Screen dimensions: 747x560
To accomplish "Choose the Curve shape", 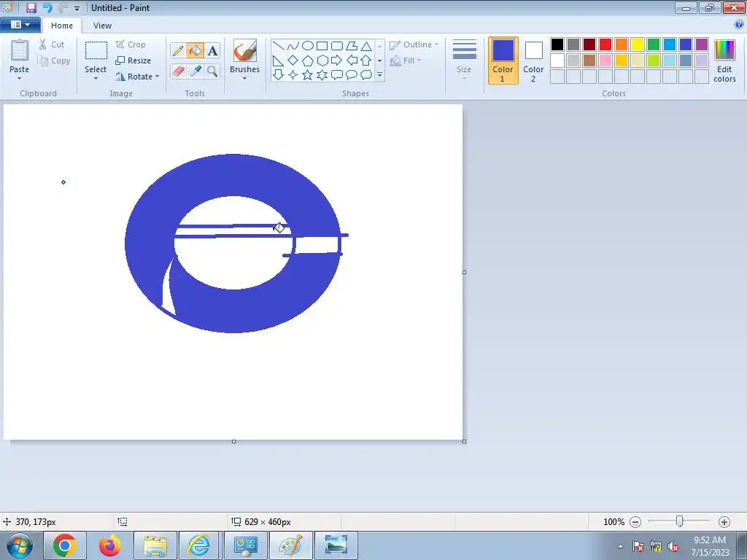I will (293, 46).
